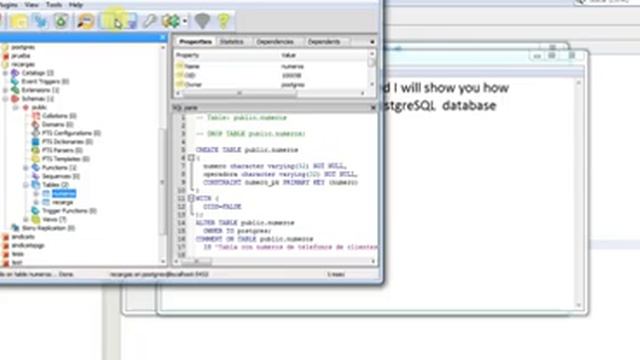Click the Owner property row

[271, 85]
